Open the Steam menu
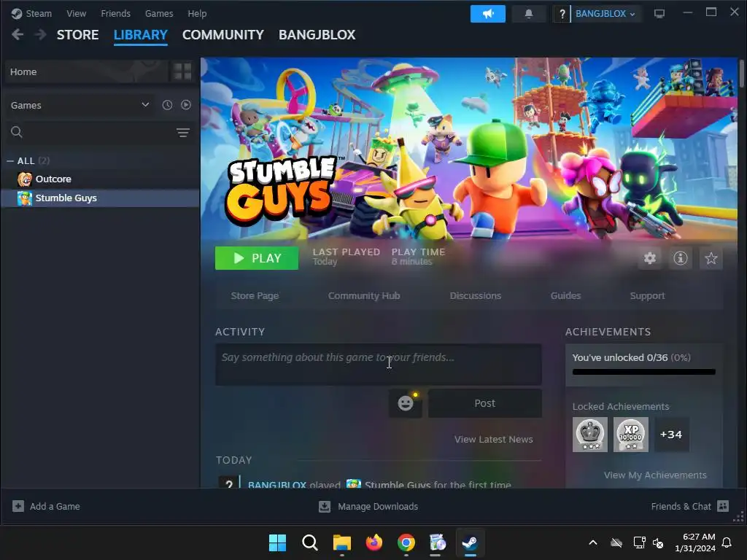747x560 pixels. [x=39, y=13]
